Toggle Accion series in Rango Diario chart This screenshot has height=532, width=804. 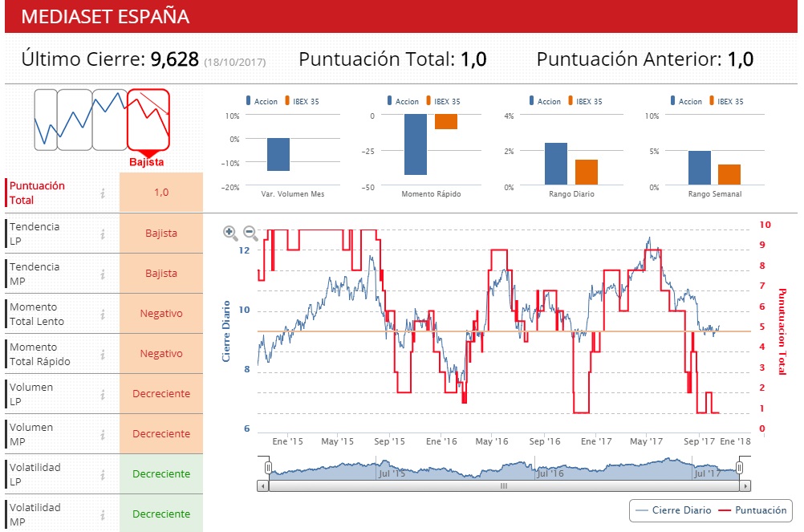(545, 101)
